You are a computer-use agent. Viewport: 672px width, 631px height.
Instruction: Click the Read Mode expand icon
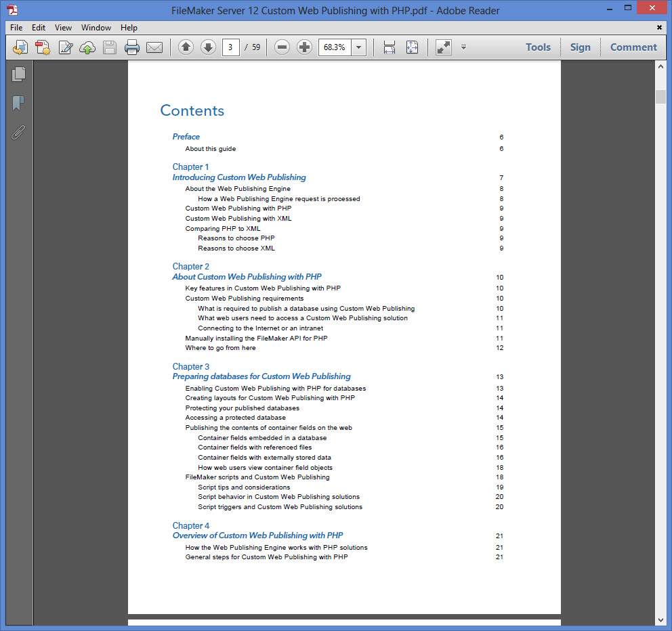444,47
